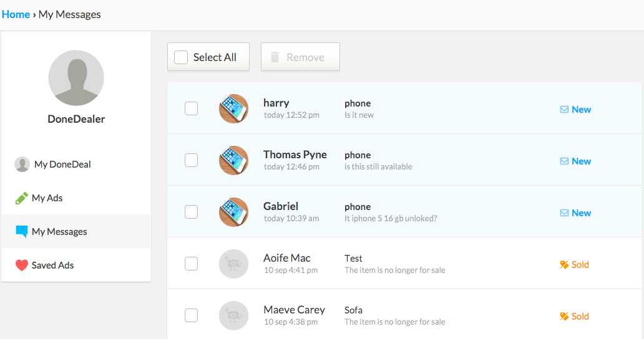Check the box next to harry's message

pos(191,108)
